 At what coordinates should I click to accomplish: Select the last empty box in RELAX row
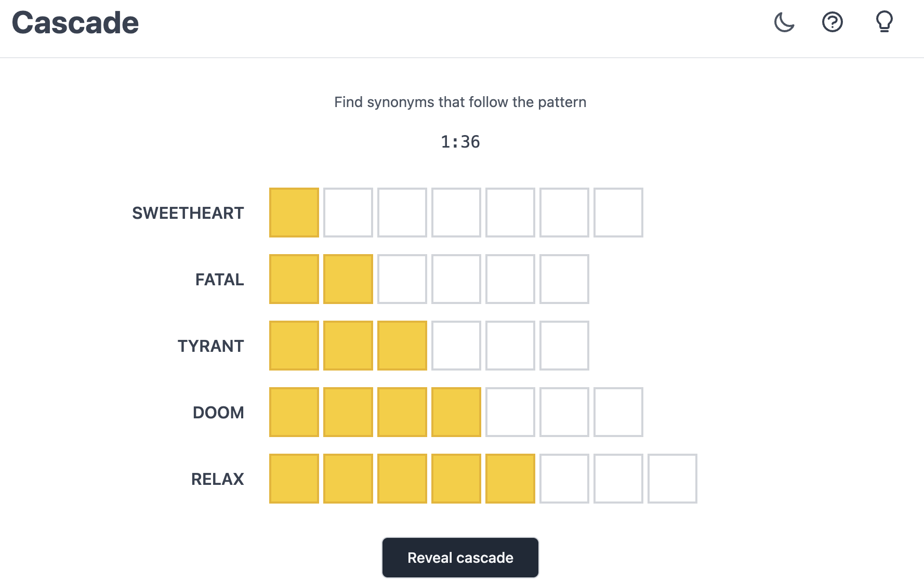672,479
